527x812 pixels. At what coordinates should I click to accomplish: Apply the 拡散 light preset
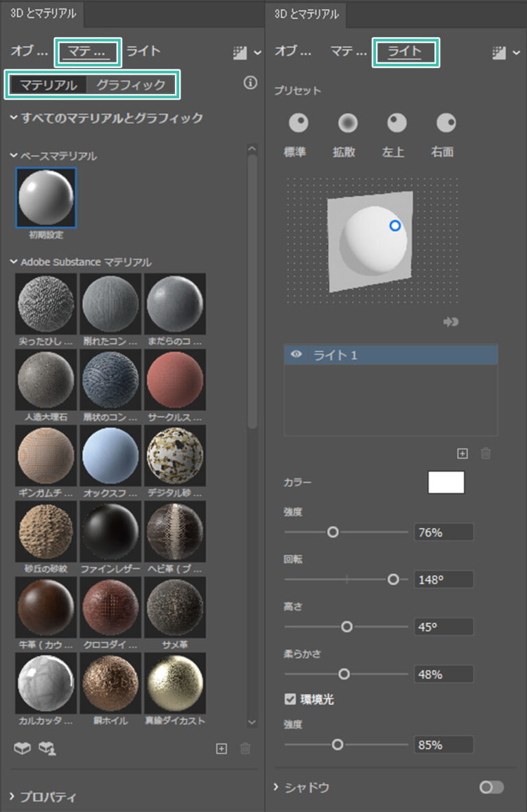348,123
